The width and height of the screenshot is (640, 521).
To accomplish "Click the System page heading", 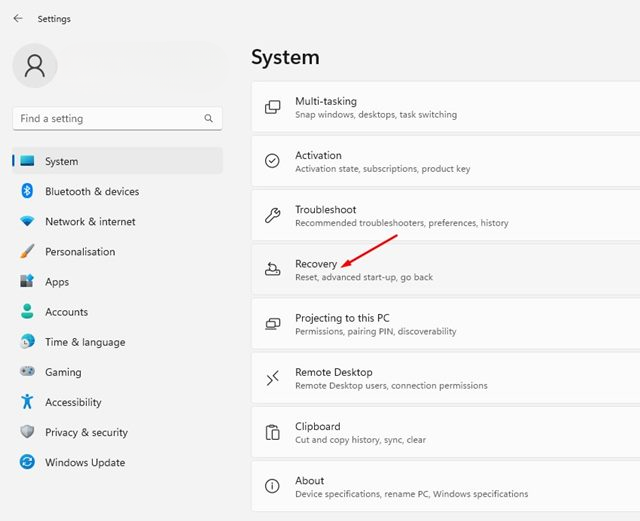I will pyautogui.click(x=285, y=57).
